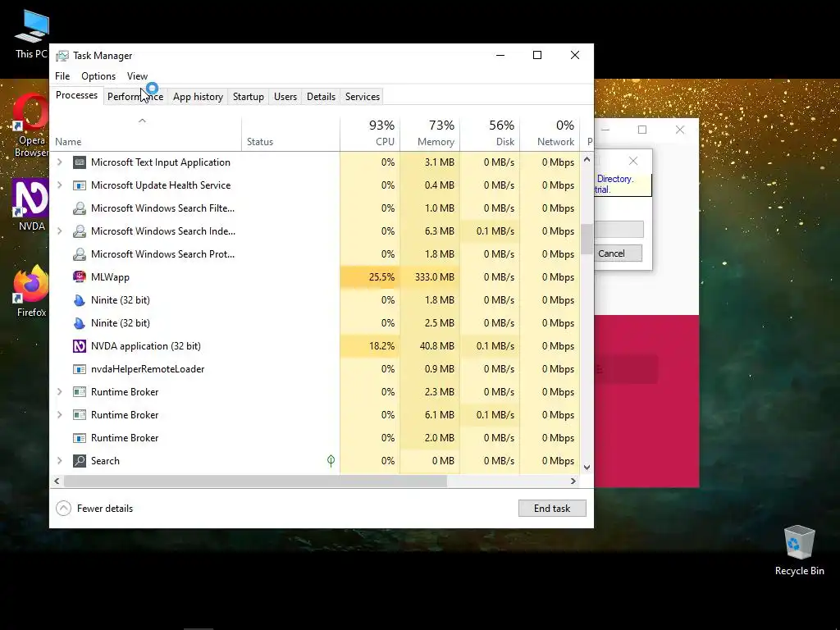Sort by the CPU column header
Image resolution: width=840 pixels, height=630 pixels.
coord(370,133)
